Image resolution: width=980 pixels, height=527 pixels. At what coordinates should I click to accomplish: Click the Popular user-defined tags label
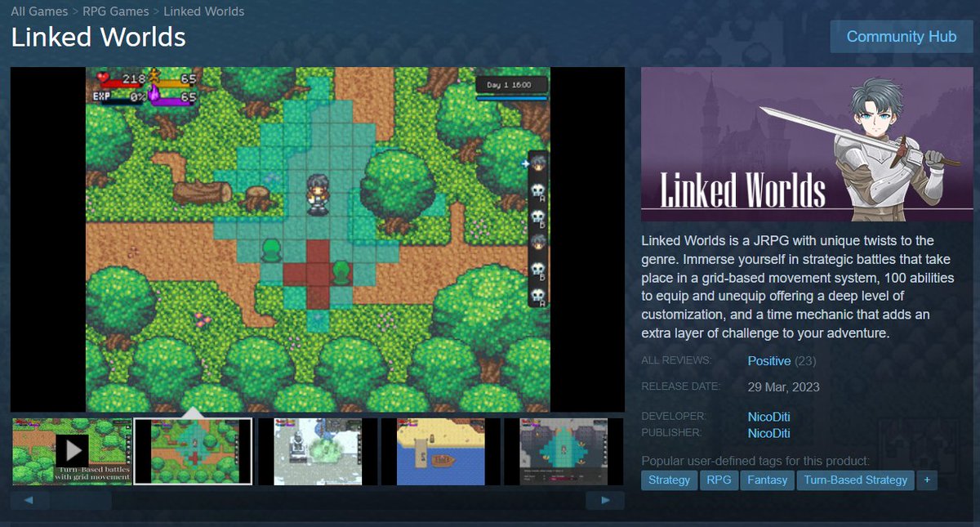[755, 461]
